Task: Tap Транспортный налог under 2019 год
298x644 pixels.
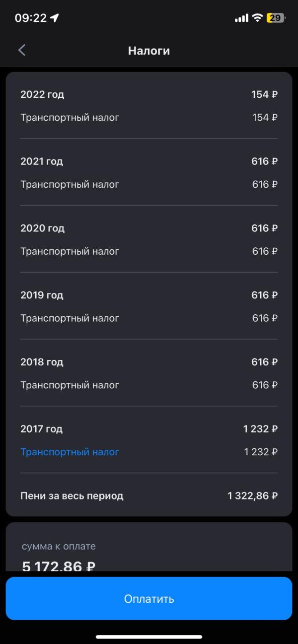Action: coord(70,318)
